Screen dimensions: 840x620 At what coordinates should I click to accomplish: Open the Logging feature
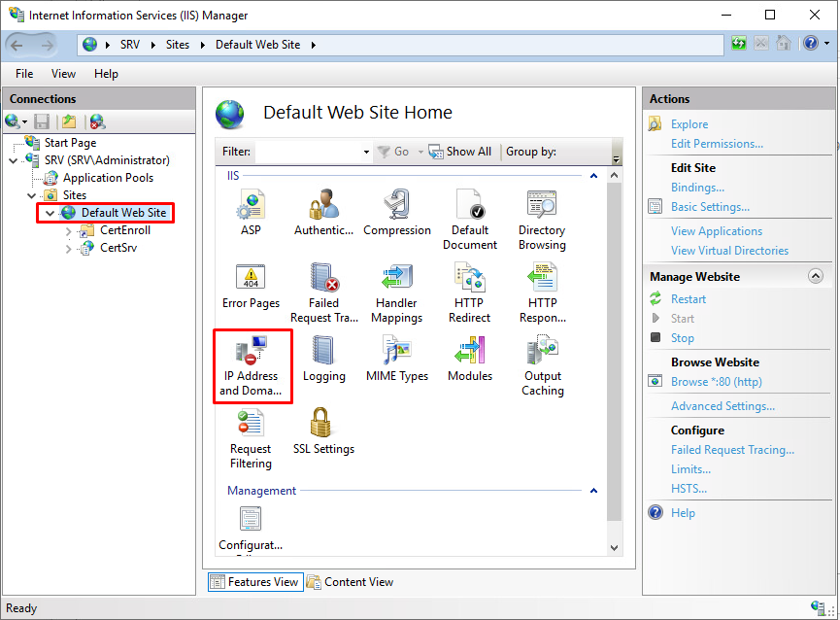coord(323,359)
